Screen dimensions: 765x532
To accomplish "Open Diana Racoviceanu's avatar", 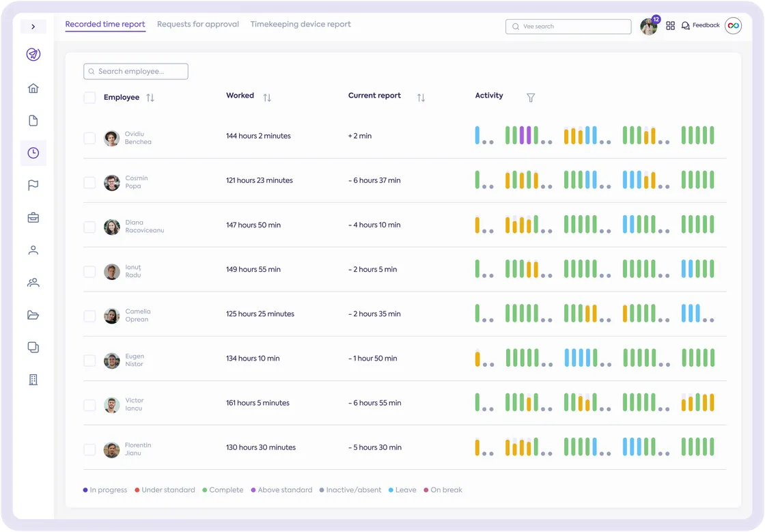I will click(112, 227).
